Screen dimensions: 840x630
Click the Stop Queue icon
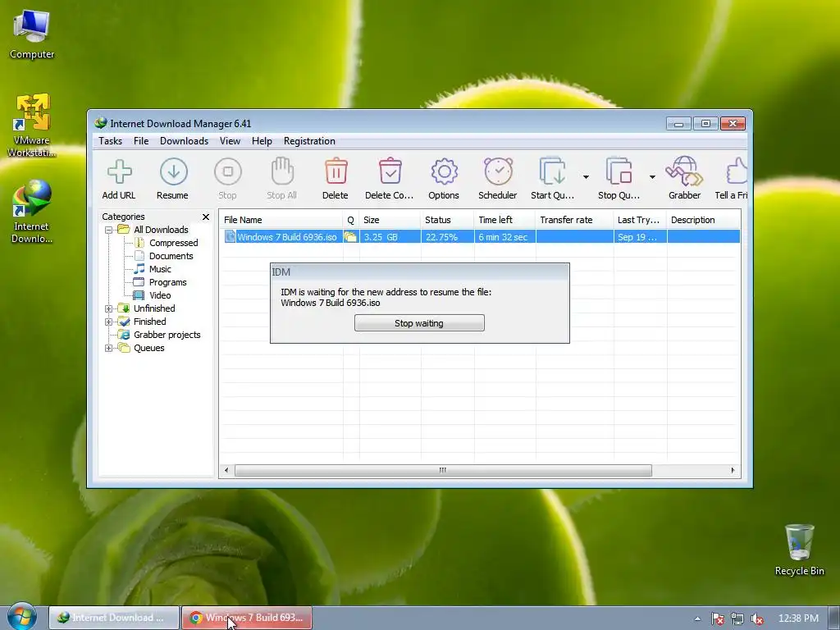pyautogui.click(x=619, y=171)
